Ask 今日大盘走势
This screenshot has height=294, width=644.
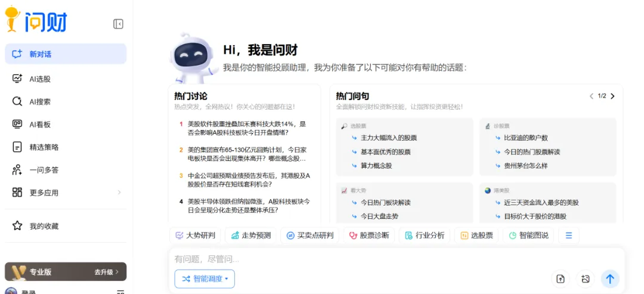[379, 216]
